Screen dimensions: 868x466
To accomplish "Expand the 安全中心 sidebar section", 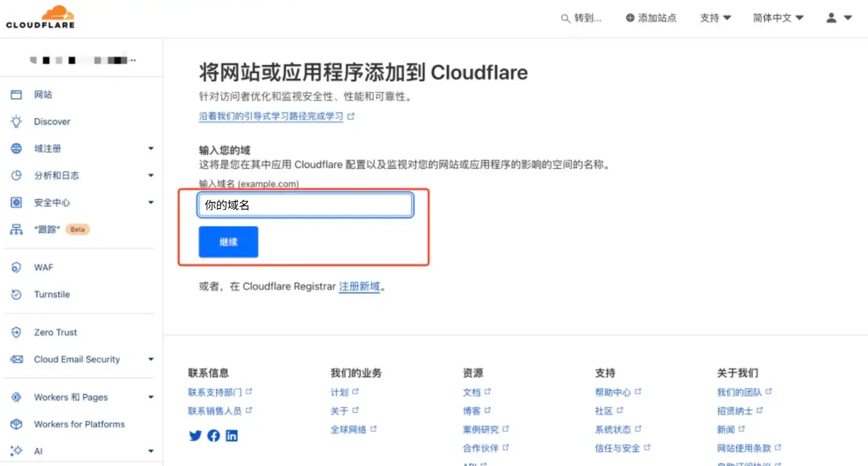I will tap(151, 203).
